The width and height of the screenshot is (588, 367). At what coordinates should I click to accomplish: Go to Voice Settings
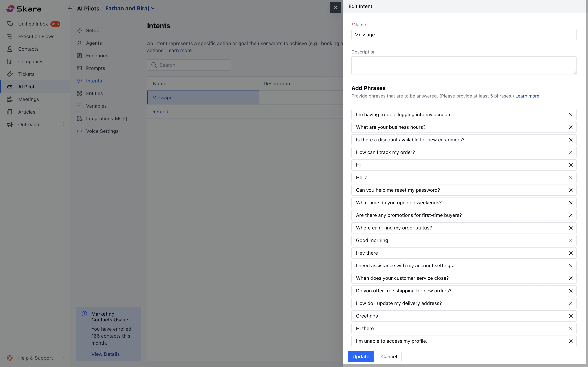(x=102, y=131)
